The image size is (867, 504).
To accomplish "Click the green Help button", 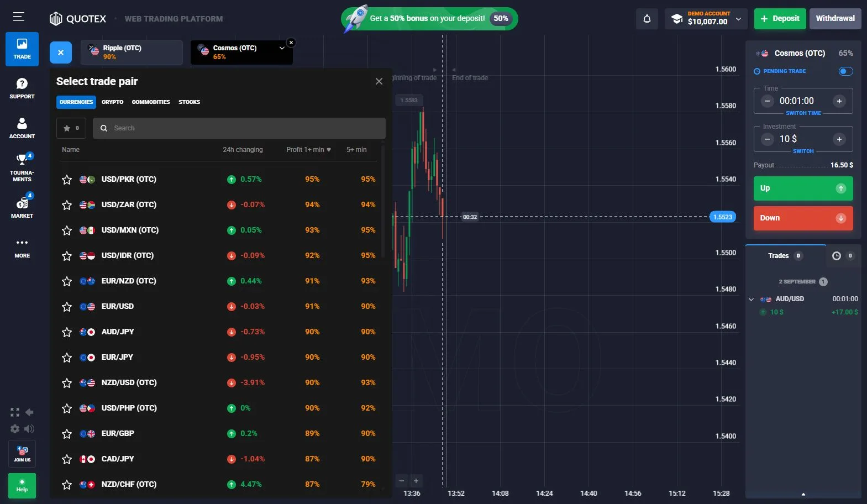I will (22, 486).
